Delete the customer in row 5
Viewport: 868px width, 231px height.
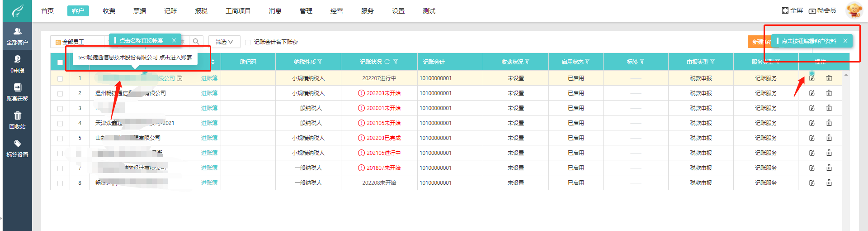pyautogui.click(x=829, y=138)
